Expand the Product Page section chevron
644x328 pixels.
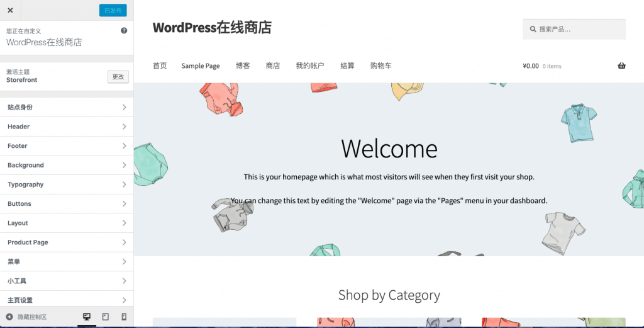coord(124,242)
